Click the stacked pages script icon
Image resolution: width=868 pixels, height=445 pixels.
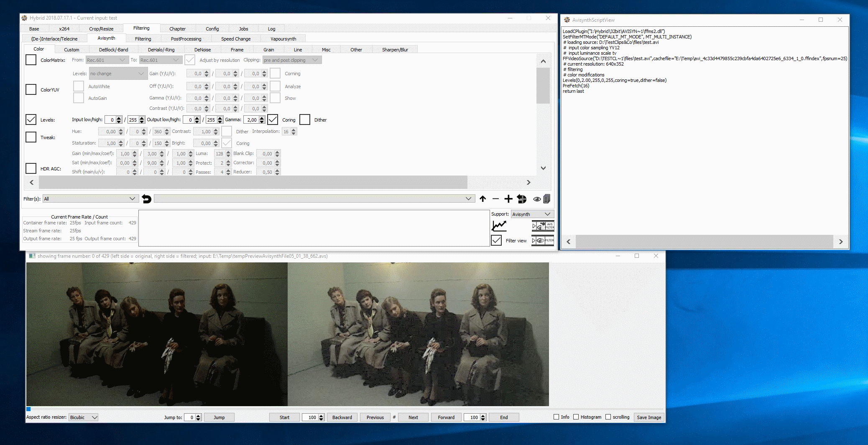click(x=546, y=199)
